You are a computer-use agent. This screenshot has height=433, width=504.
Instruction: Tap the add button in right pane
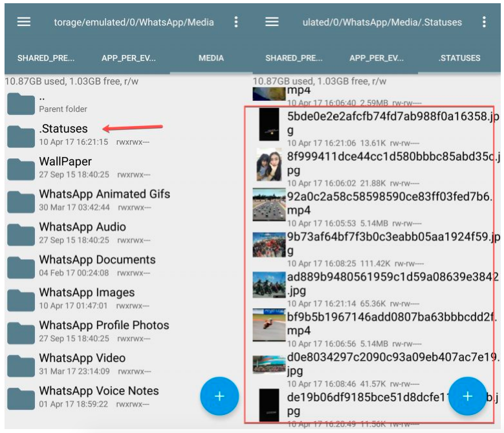pyautogui.click(x=468, y=396)
